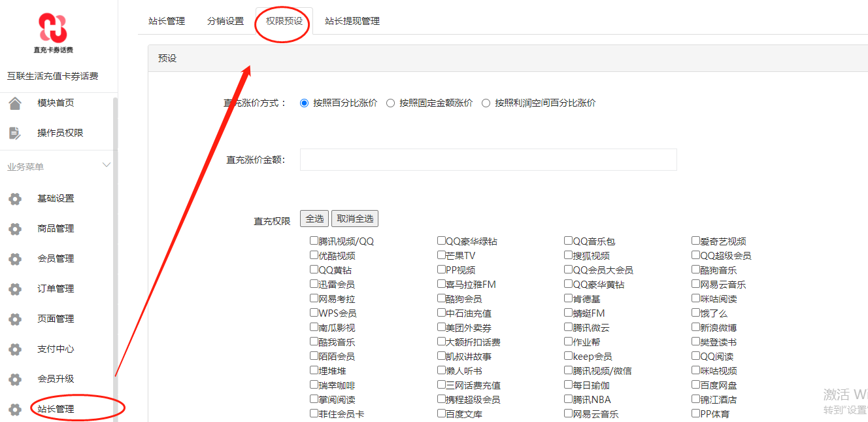Image resolution: width=868 pixels, height=422 pixels.
Task: Check the QQ音乐包 checkbox
Action: tap(569, 241)
